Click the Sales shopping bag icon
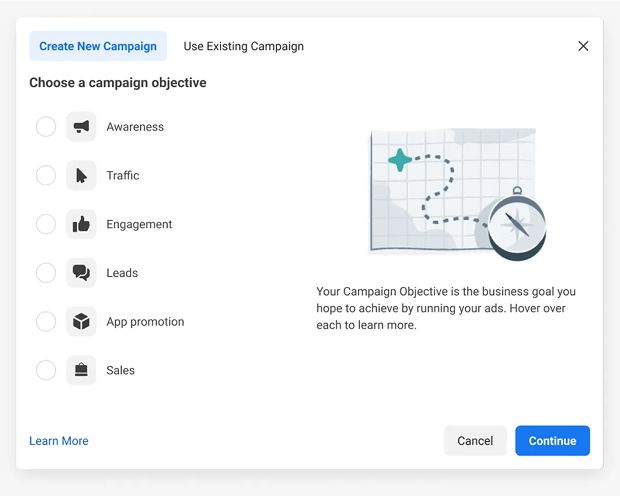This screenshot has width=620, height=497. pos(81,370)
